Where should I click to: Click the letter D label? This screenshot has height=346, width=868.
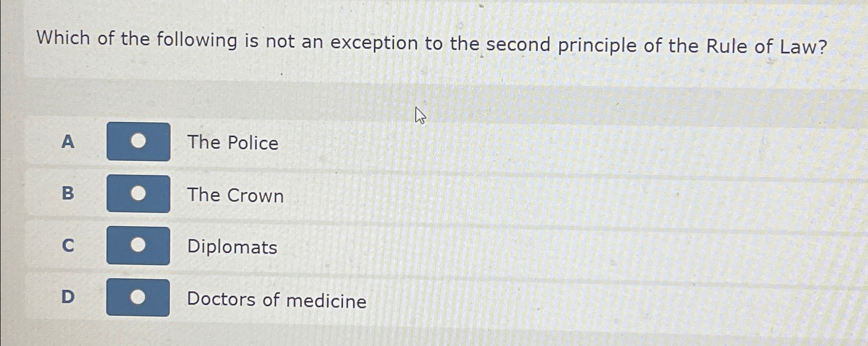point(67,298)
